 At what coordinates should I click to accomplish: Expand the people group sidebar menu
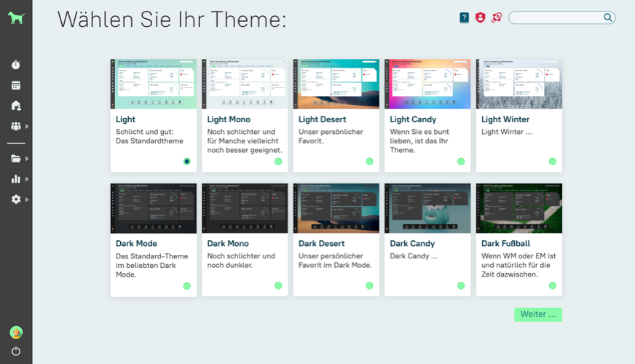coord(16,126)
